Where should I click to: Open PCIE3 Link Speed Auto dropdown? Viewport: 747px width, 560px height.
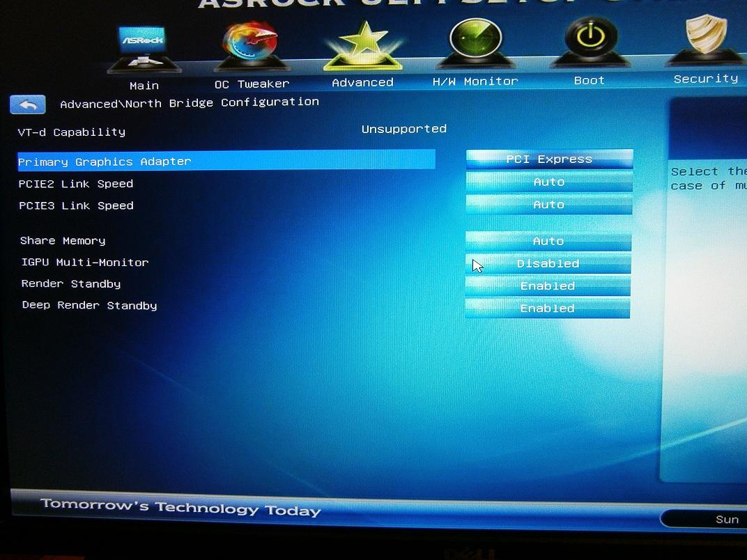click(x=549, y=204)
